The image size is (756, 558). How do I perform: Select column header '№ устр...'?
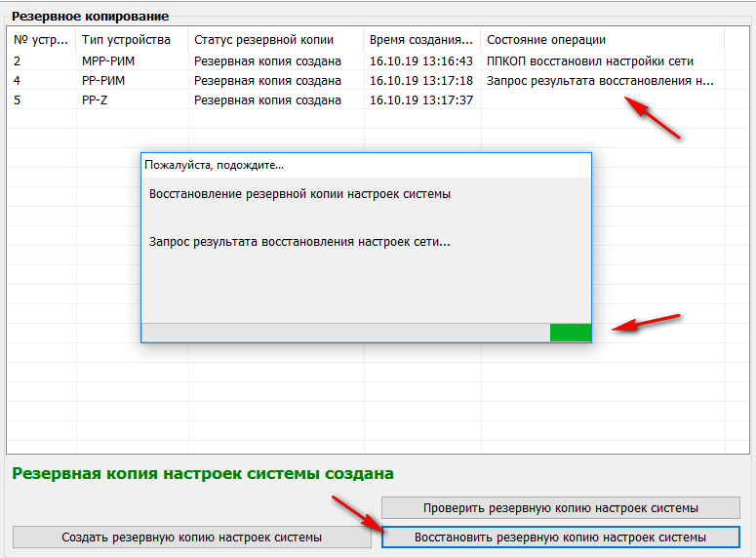pyautogui.click(x=41, y=40)
